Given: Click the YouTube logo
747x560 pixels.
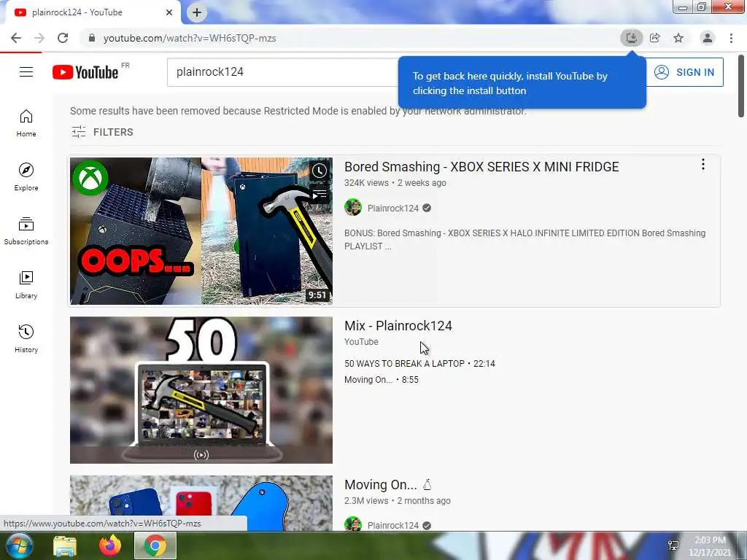Looking at the screenshot, I should [x=85, y=72].
